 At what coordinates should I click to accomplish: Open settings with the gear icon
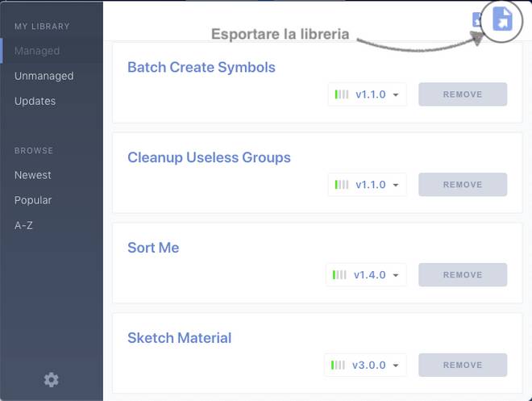click(x=52, y=379)
